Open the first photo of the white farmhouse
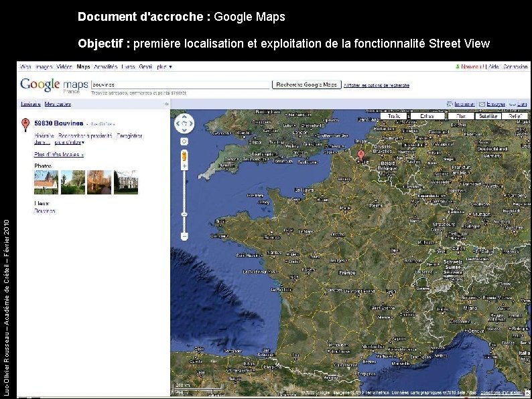The image size is (532, 399). click(x=46, y=182)
